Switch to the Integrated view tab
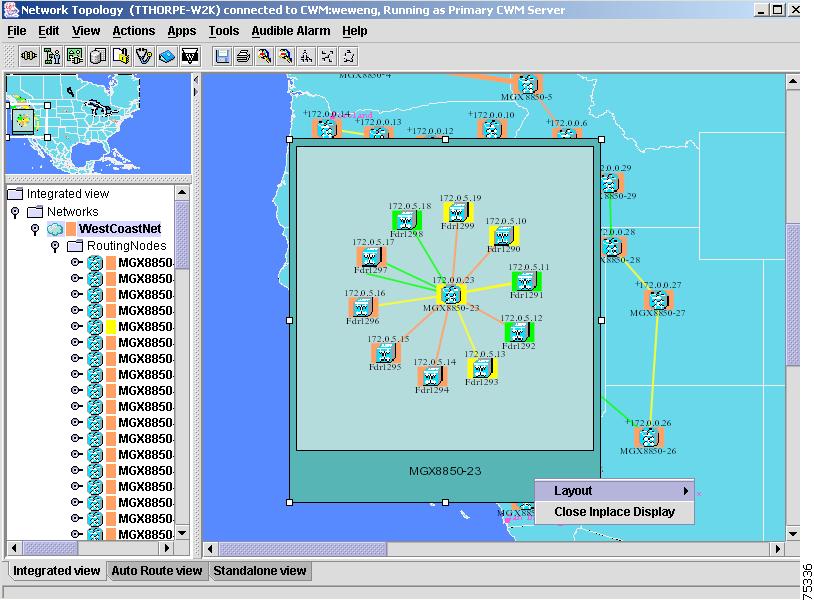 click(56, 570)
